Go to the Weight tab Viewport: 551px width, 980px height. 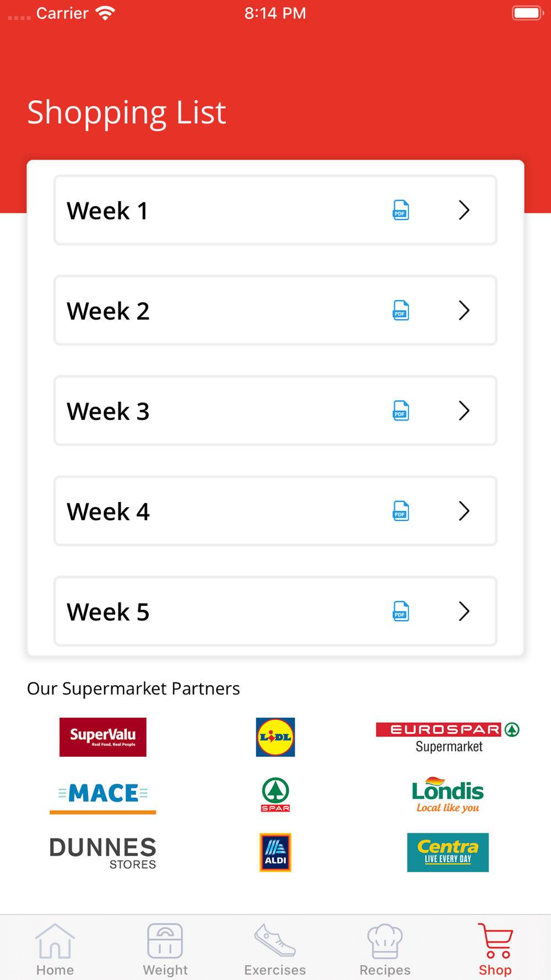coord(165,949)
